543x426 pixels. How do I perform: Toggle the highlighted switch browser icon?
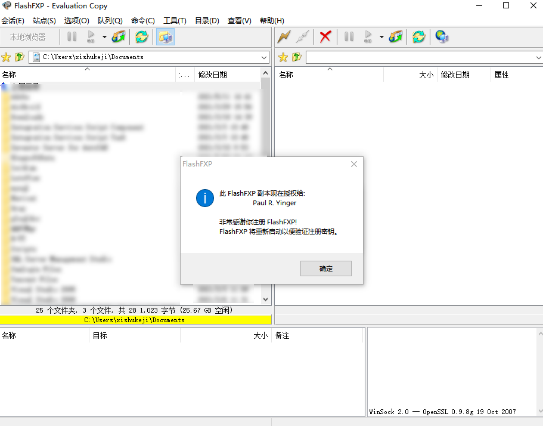click(x=165, y=37)
